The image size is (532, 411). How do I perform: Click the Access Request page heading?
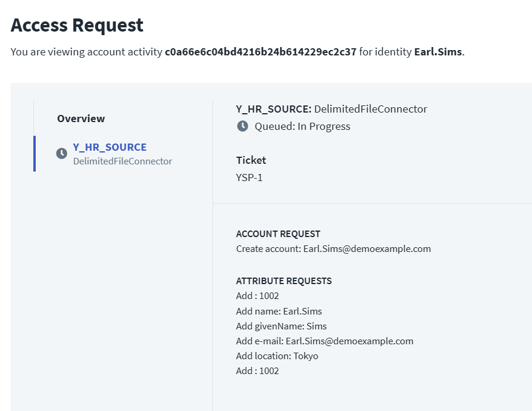click(77, 25)
